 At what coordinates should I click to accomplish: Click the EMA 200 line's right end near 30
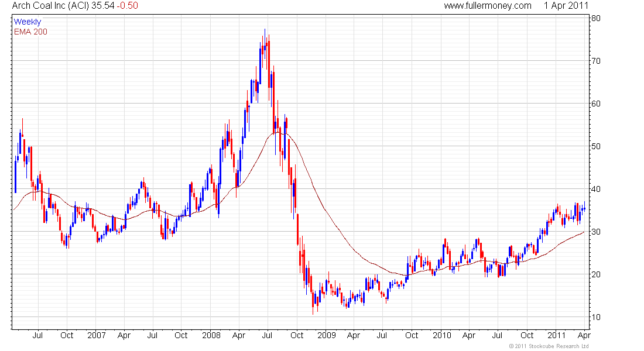coord(583,232)
